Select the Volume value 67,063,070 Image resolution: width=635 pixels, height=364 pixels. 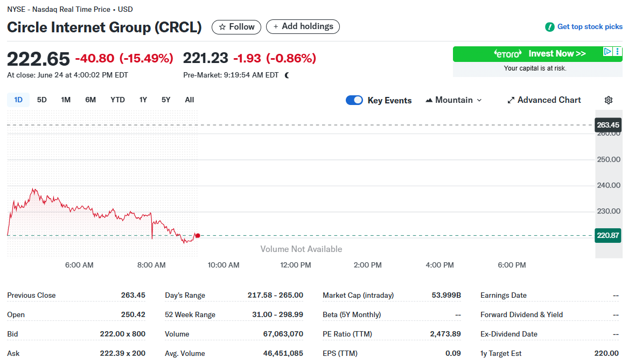[283, 334]
